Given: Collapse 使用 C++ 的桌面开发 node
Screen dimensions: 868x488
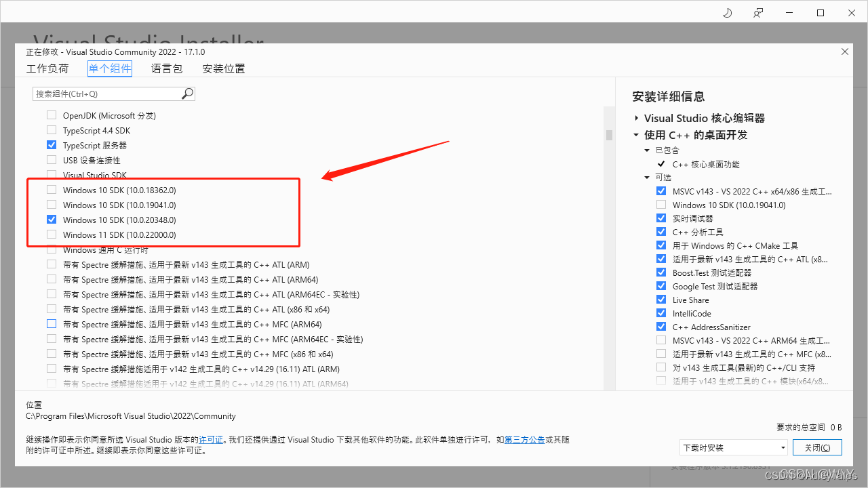Looking at the screenshot, I should (637, 135).
